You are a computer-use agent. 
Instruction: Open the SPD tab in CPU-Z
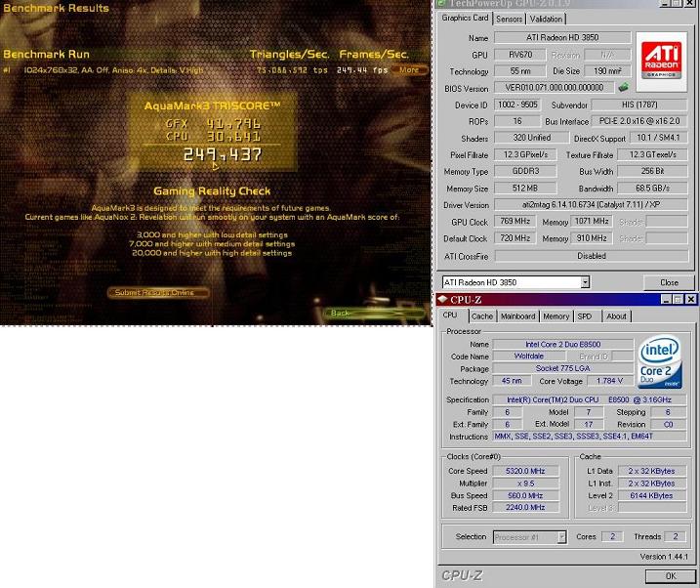[x=585, y=316]
